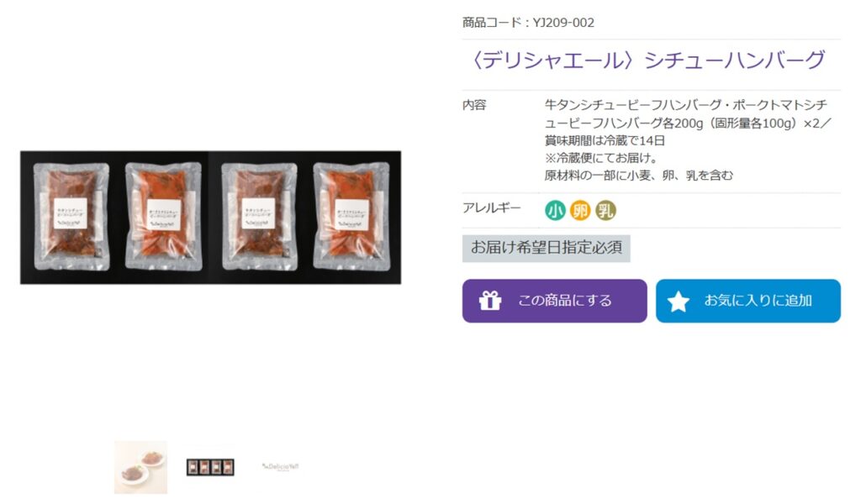
Task: Choose this item with この商品にする button
Action: [x=555, y=301]
